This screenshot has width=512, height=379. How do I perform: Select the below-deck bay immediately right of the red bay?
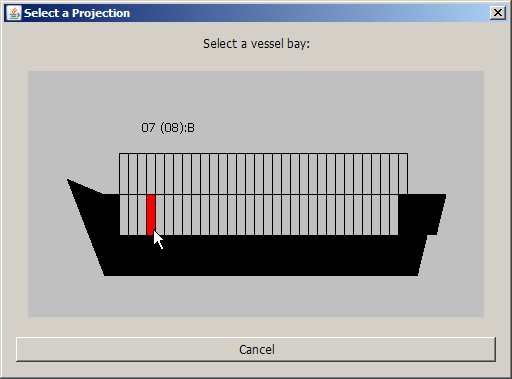click(160, 215)
